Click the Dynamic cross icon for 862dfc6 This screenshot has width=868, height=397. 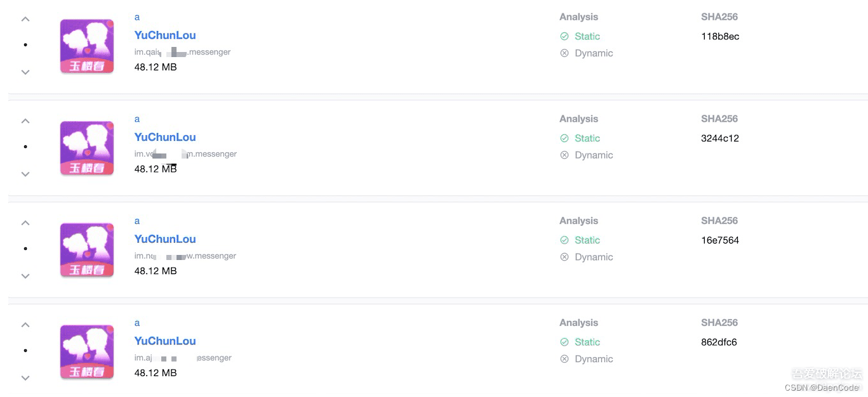coord(564,359)
